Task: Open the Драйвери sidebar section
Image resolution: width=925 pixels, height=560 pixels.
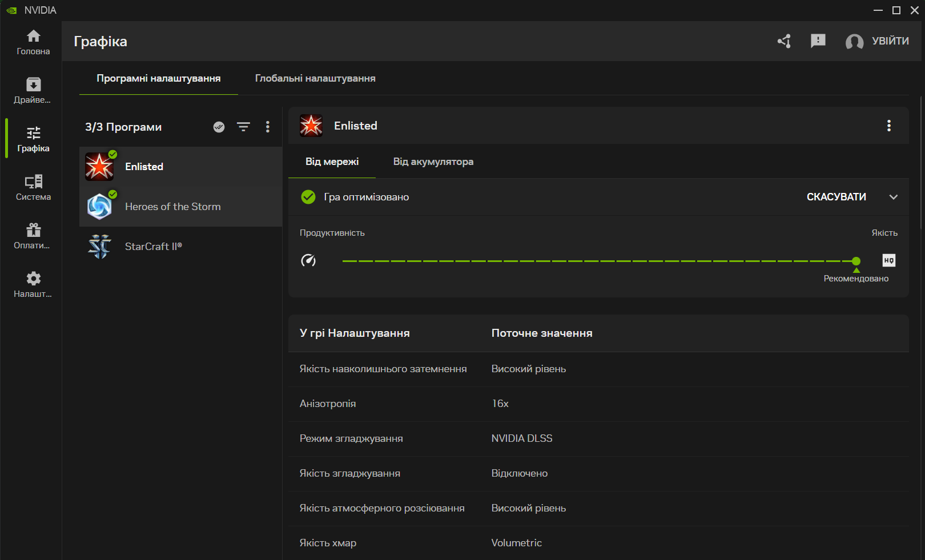Action: [33, 91]
